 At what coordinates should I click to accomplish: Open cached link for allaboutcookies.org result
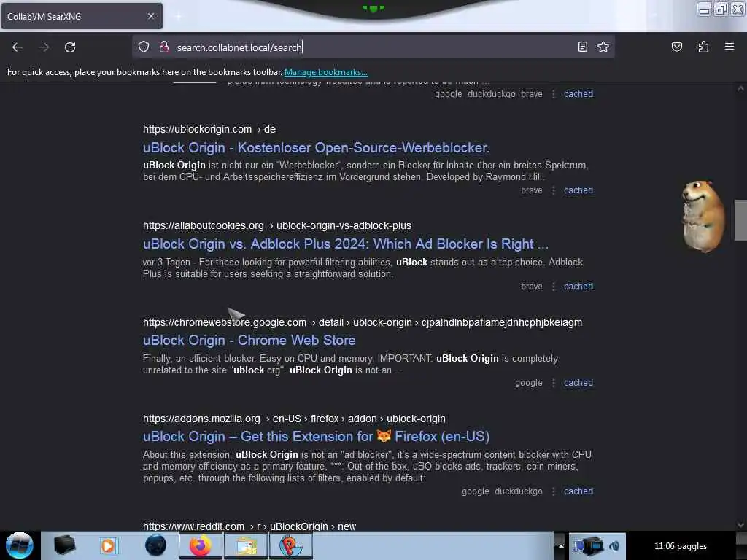tap(578, 286)
